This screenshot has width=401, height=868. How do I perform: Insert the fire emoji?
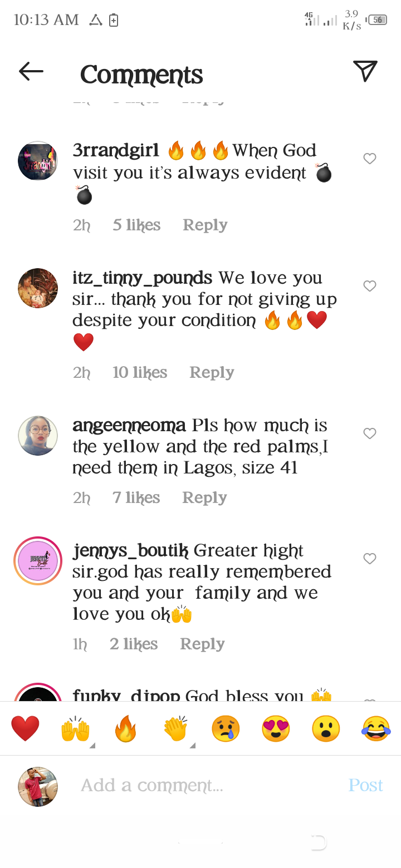[125, 729]
